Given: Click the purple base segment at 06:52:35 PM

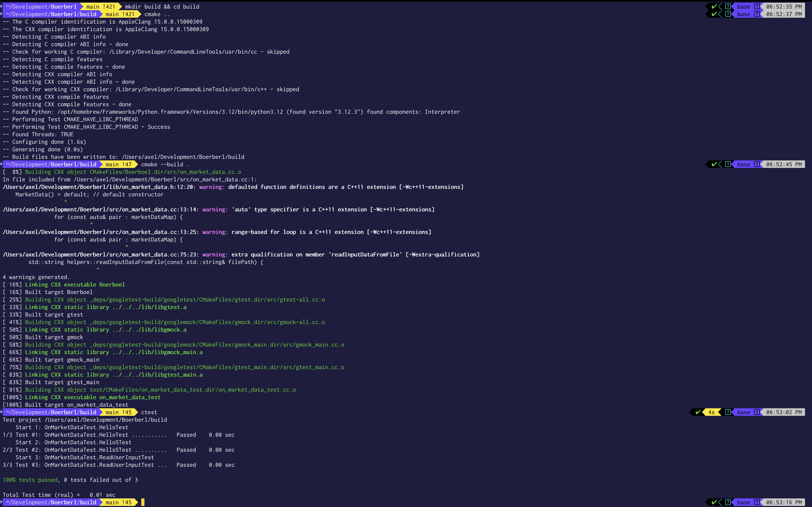Looking at the screenshot, I should click(744, 6).
